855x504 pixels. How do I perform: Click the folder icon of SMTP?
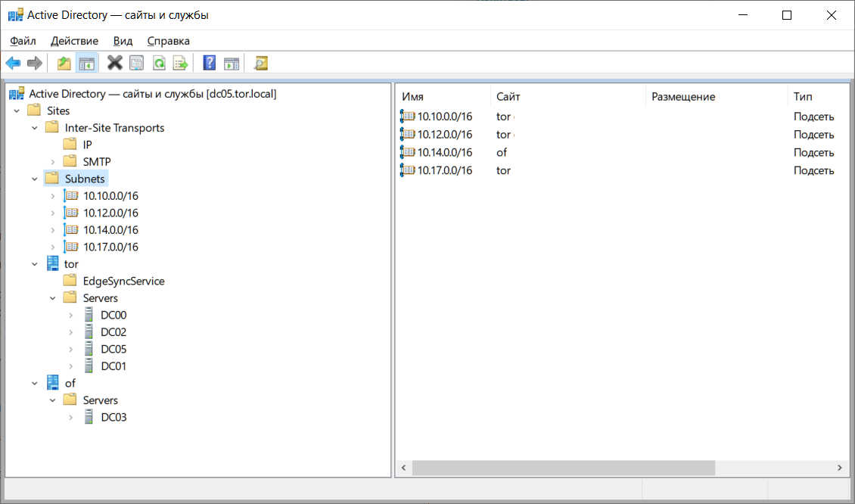pos(70,161)
